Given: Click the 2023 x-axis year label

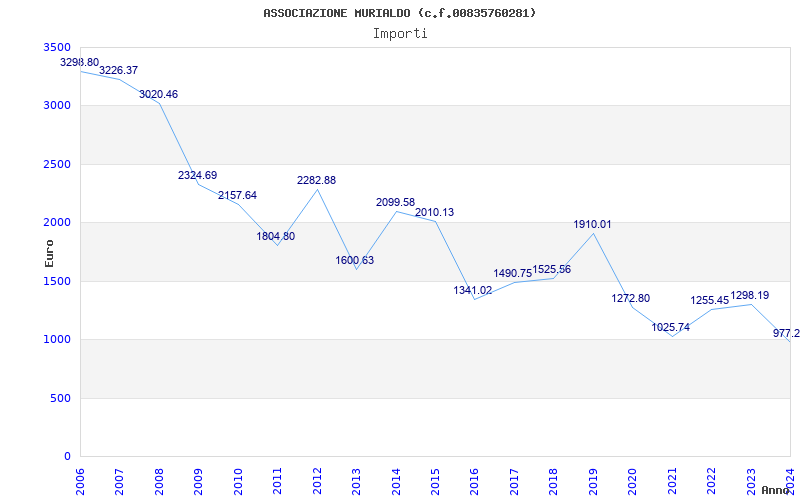Looking at the screenshot, I should 751,482.
